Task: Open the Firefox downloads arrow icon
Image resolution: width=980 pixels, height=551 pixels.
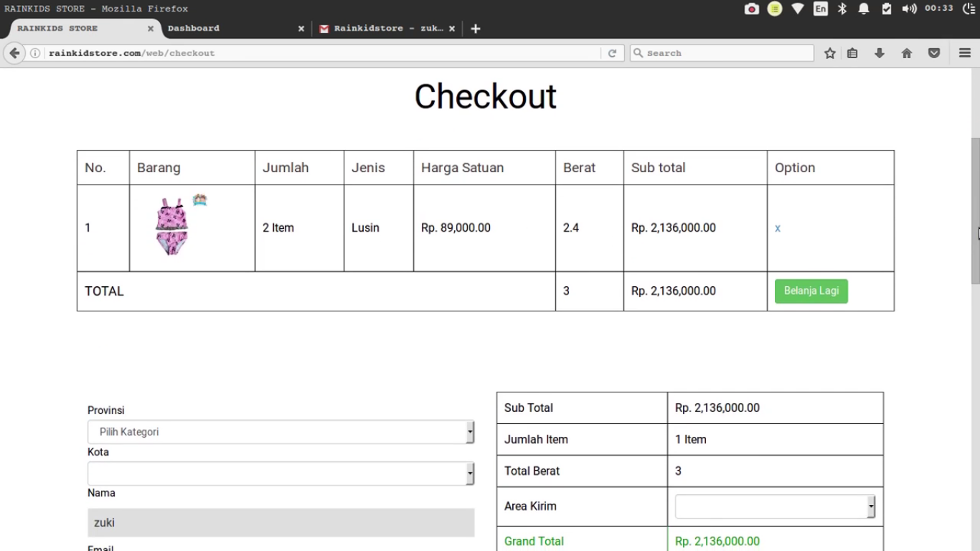Action: [x=880, y=53]
